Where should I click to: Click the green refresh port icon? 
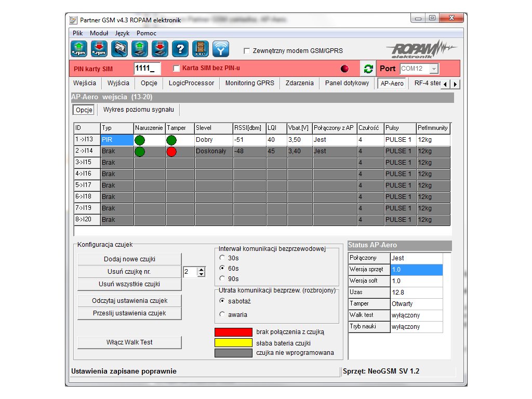pos(368,69)
